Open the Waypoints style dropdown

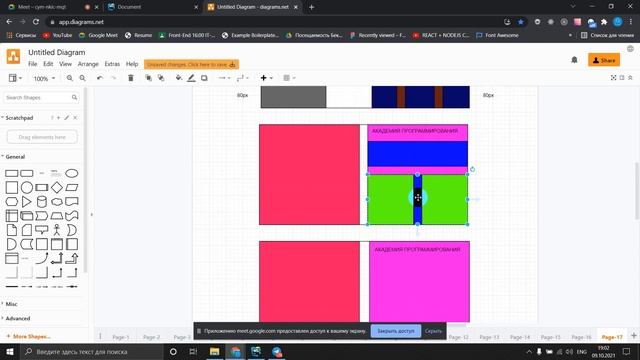(242, 78)
